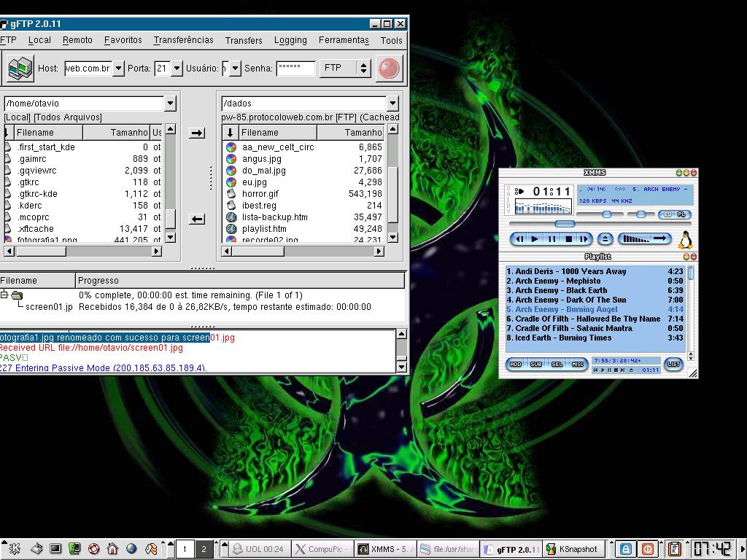Open the Local menu in gFTP
Image resolution: width=747 pixels, height=560 pixels.
pyautogui.click(x=39, y=41)
